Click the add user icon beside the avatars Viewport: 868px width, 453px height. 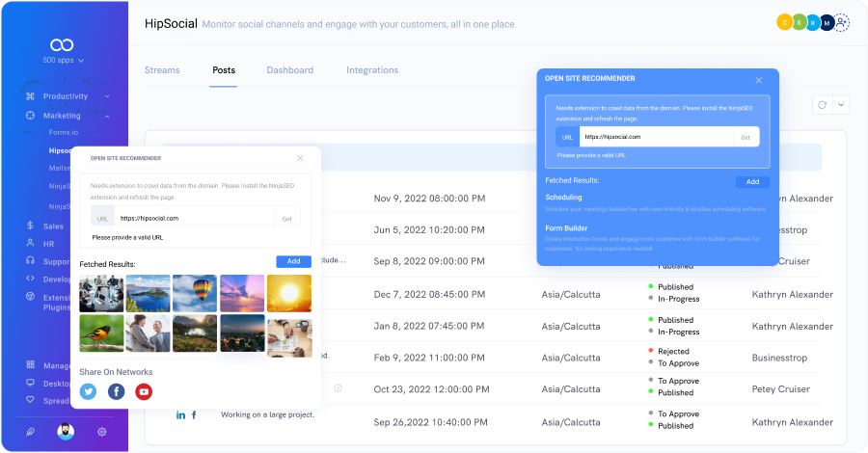841,22
